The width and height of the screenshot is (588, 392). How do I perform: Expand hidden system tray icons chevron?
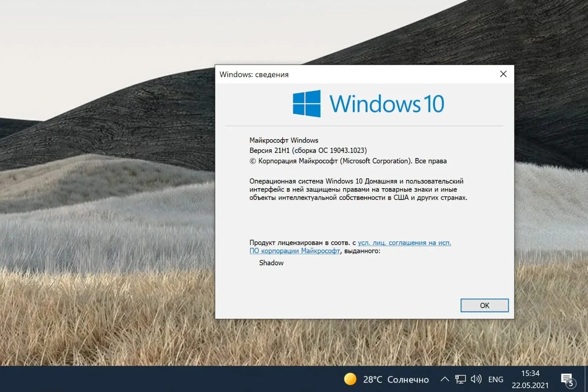(445, 379)
